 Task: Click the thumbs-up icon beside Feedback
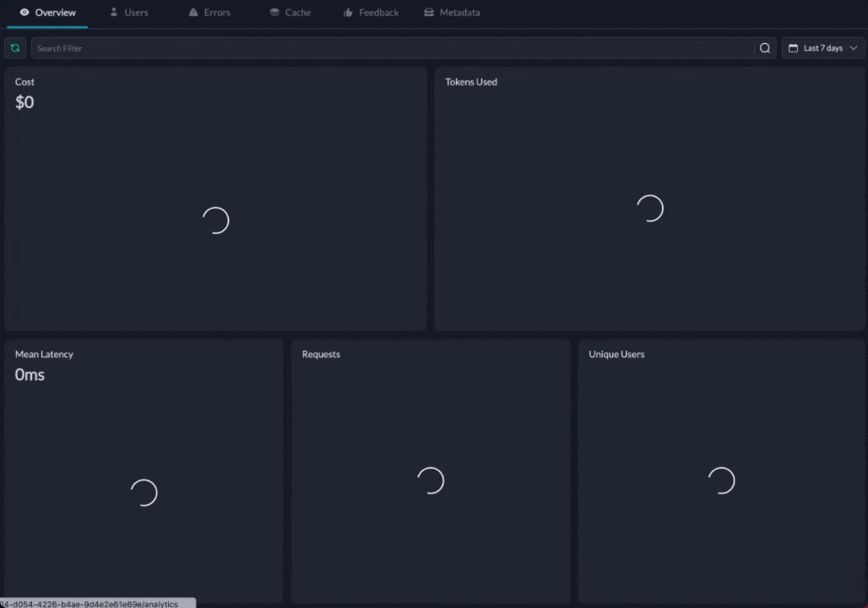[x=348, y=13]
